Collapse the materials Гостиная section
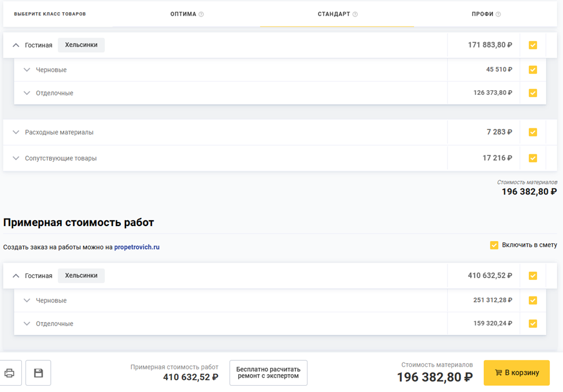The image size is (563, 392). coord(16,45)
